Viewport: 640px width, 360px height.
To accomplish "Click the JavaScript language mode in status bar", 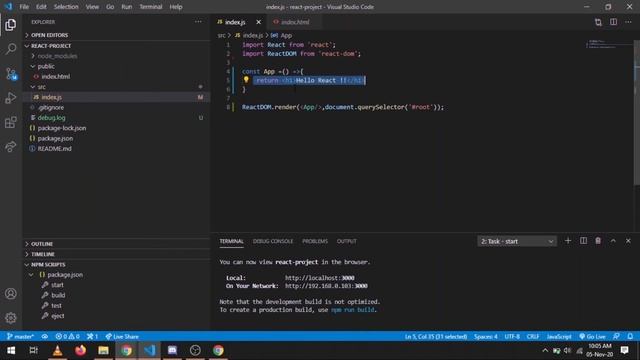I will click(x=559, y=336).
